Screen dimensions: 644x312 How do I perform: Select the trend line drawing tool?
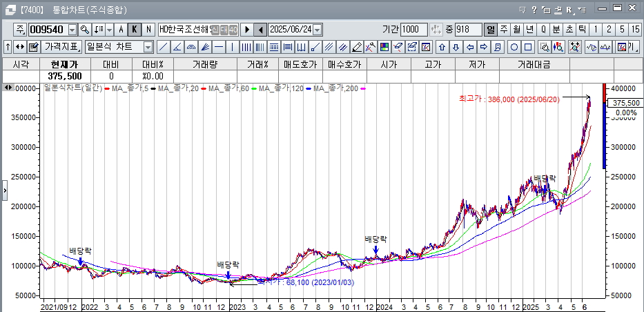click(x=163, y=47)
